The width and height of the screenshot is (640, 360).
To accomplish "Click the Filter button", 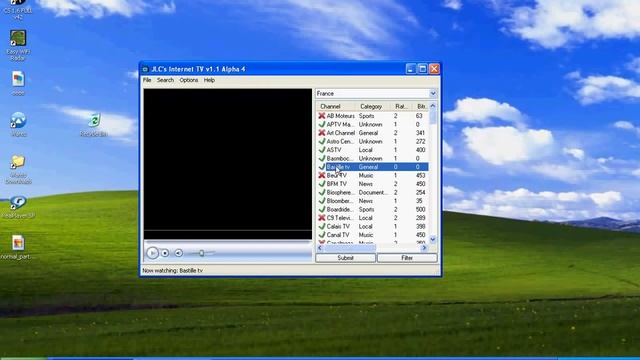I will pos(407,258).
